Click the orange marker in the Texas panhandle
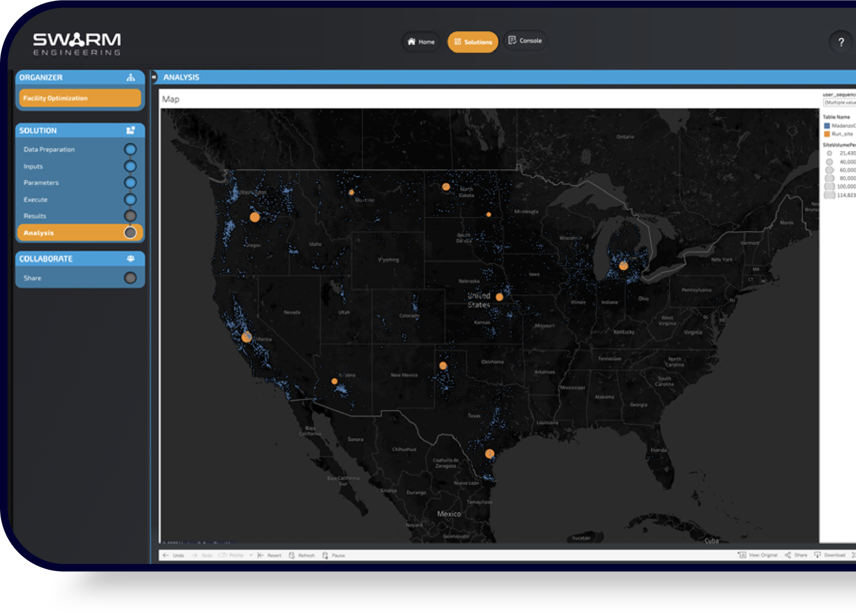 pyautogui.click(x=443, y=366)
